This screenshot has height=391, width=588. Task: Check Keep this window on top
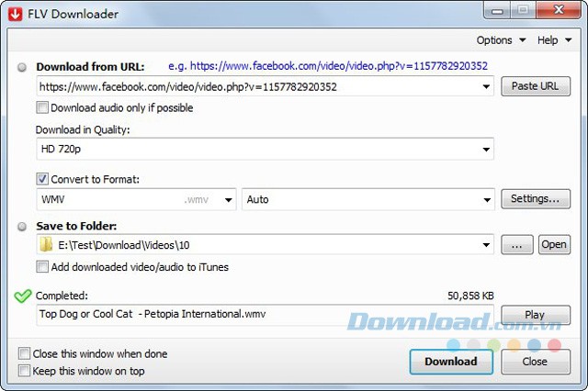click(24, 371)
